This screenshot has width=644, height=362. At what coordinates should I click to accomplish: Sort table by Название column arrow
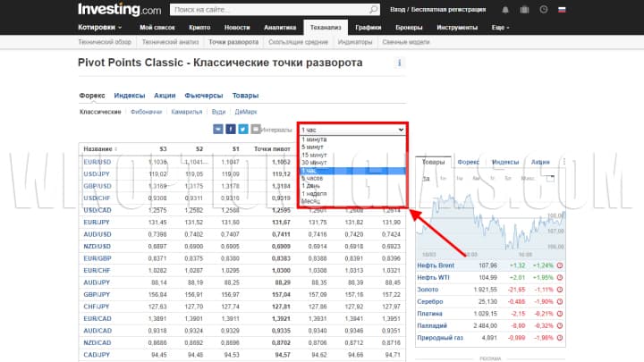coord(115,149)
